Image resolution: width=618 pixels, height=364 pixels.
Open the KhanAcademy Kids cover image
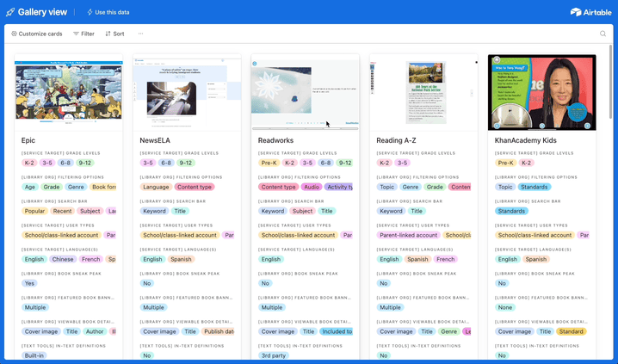(542, 93)
